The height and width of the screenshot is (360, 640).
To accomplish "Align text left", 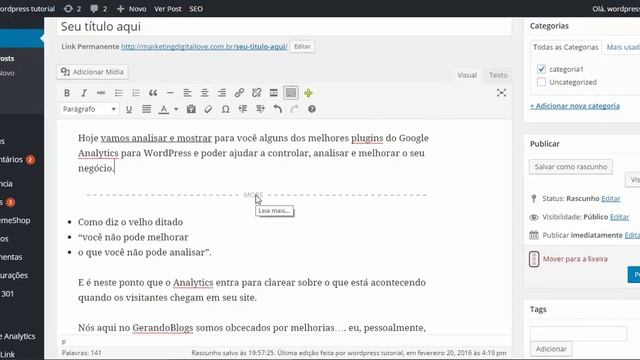I will pyautogui.click(x=187, y=93).
